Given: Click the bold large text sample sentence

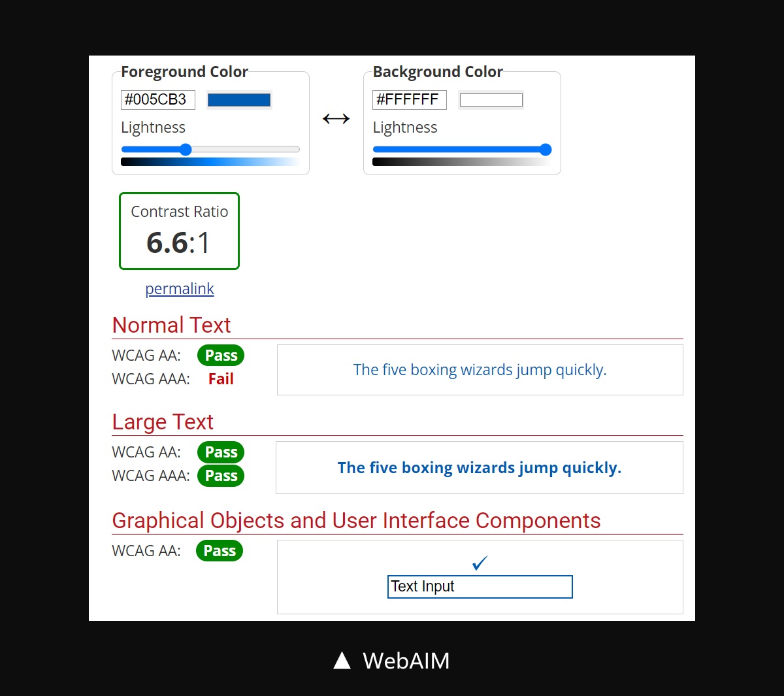Looking at the screenshot, I should 480,468.
